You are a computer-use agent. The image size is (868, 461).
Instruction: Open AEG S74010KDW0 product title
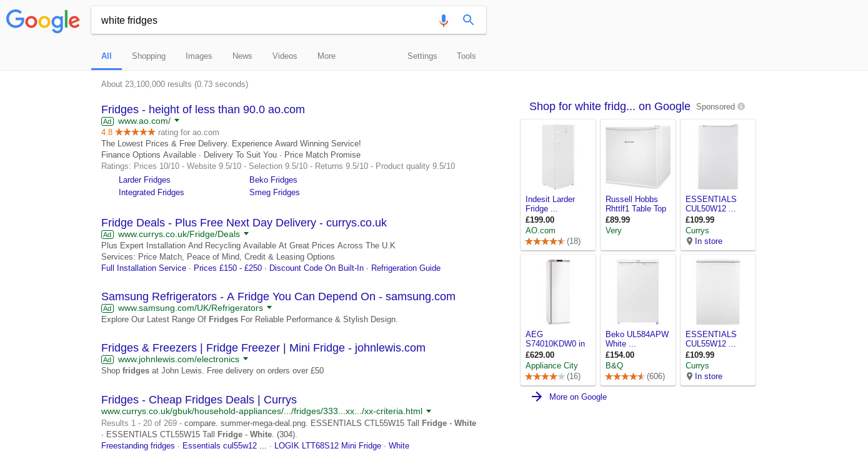click(x=555, y=339)
